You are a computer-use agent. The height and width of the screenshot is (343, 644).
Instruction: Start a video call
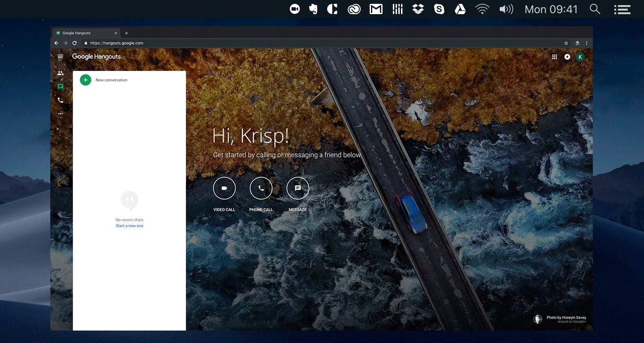pos(224,188)
